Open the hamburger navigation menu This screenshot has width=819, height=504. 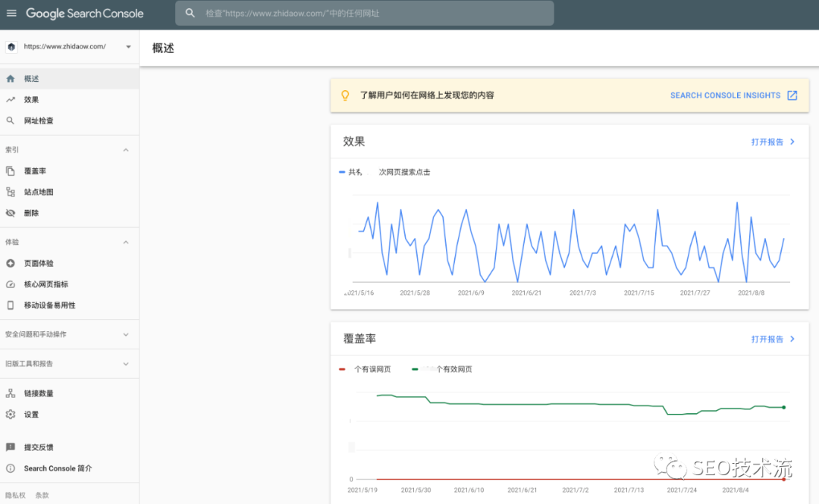tap(11, 14)
